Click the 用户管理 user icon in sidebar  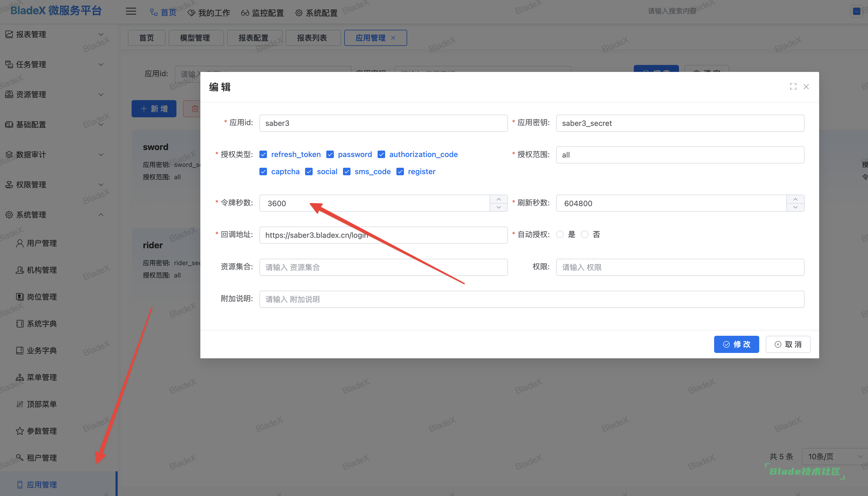pos(20,243)
